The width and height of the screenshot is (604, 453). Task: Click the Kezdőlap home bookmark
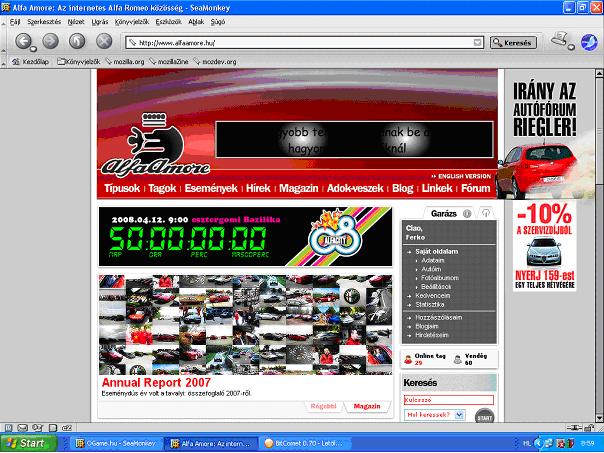pos(30,62)
